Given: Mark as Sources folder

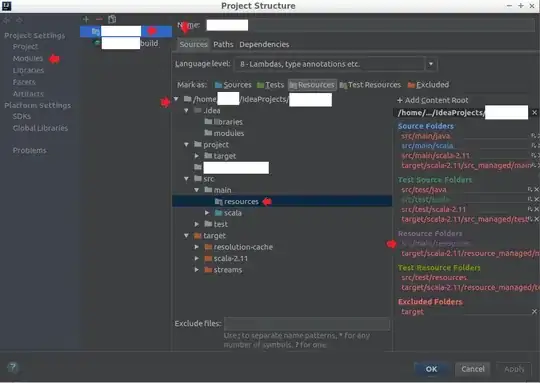Looking at the screenshot, I should [x=233, y=85].
